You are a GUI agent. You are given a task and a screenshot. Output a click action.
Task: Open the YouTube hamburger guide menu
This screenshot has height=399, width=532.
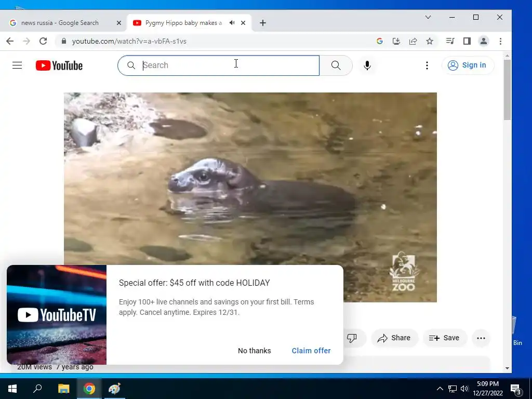coord(17,65)
